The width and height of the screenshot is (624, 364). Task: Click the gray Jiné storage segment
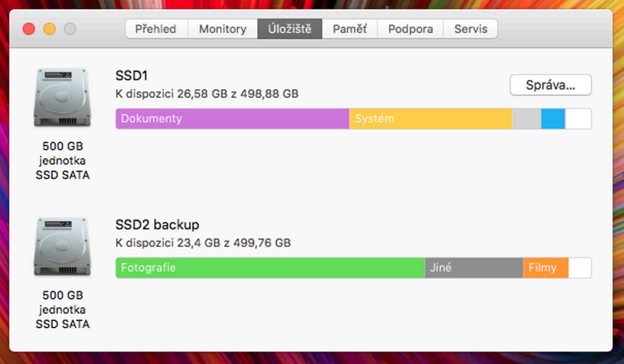tap(474, 268)
